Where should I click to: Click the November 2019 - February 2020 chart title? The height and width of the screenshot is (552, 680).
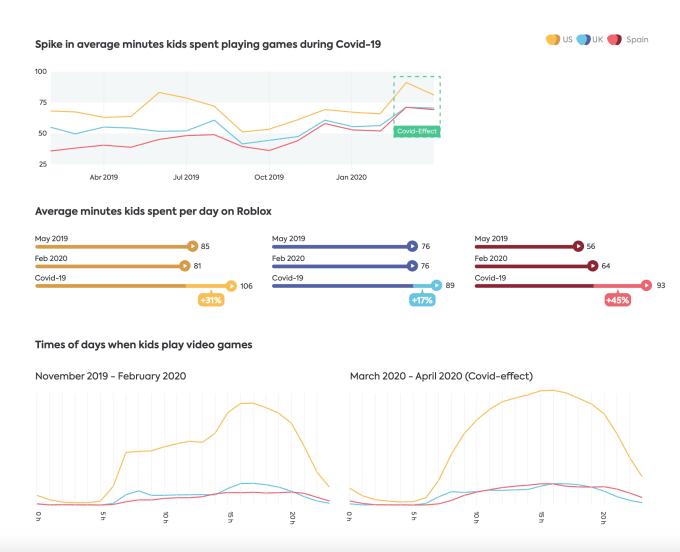pos(111,376)
